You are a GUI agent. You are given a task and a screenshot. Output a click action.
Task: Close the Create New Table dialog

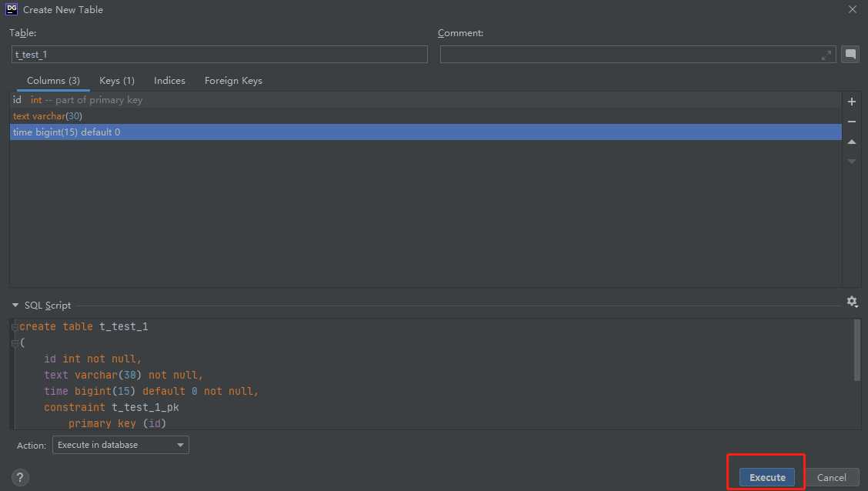coord(853,9)
